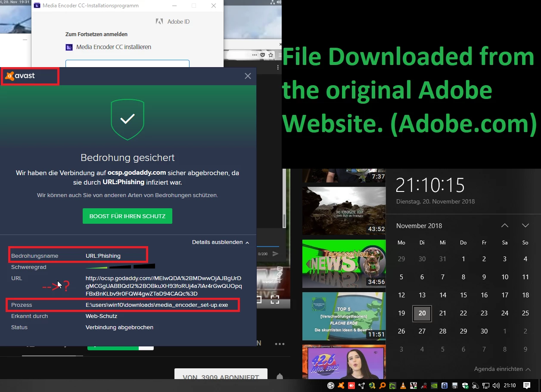Image resolution: width=541 pixels, height=392 pixels.
Task: Click the NVIDIA tray icon
Action: pyautogui.click(x=434, y=386)
